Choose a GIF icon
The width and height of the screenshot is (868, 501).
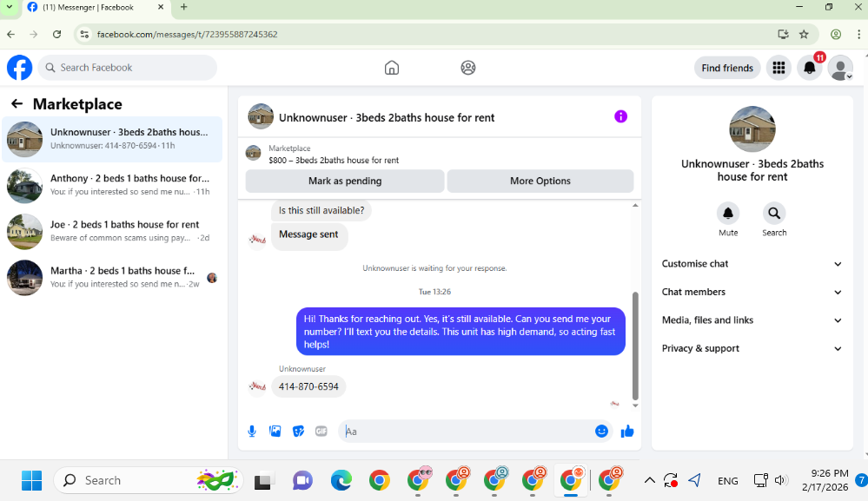(x=321, y=432)
